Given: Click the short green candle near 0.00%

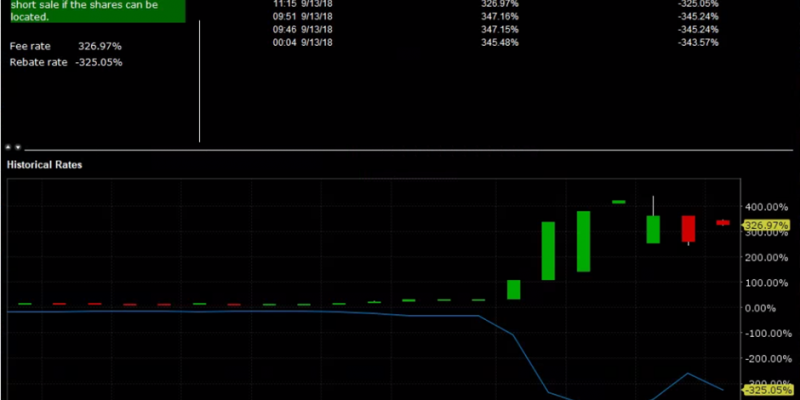Looking at the screenshot, I should (513, 289).
